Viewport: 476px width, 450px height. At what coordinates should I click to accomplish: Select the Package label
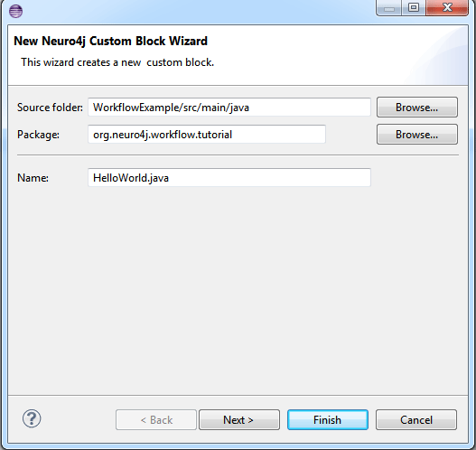[38, 135]
